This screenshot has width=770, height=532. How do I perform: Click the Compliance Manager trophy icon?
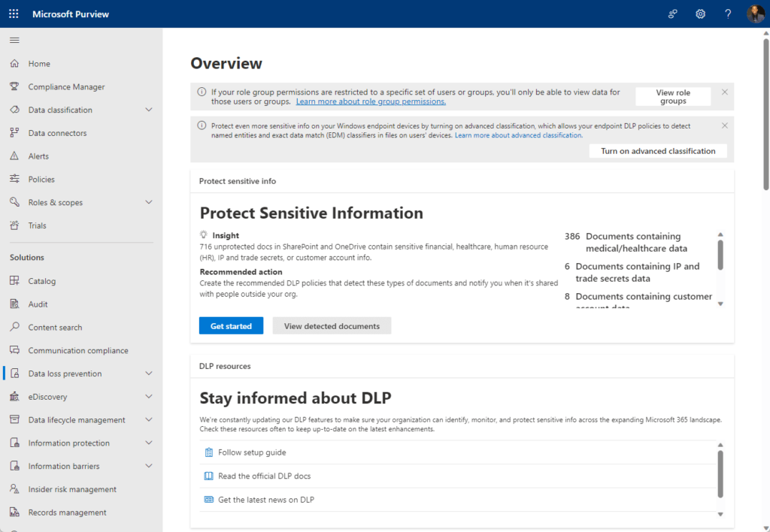coord(15,86)
